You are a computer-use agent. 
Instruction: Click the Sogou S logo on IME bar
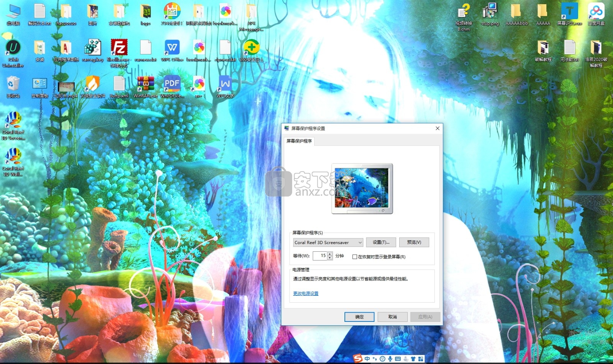tap(358, 359)
